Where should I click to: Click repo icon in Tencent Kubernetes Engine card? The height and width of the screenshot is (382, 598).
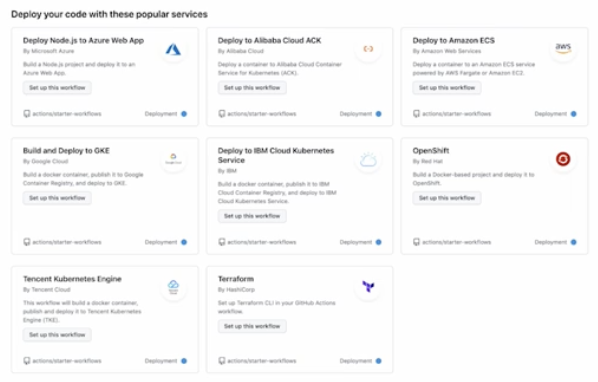27,361
